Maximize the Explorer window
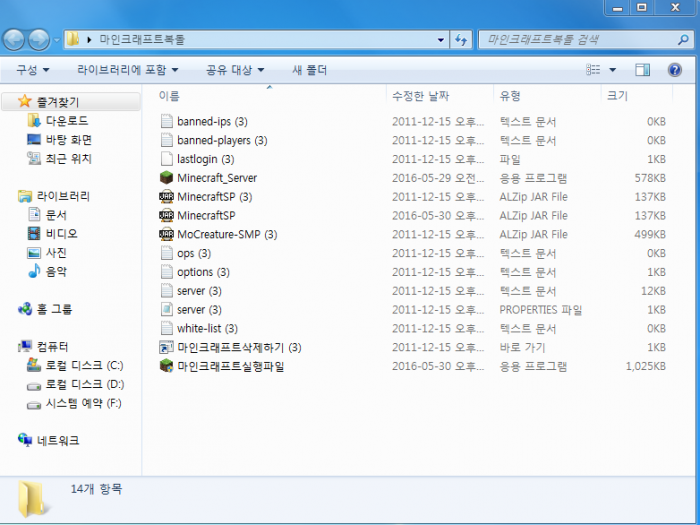The width and height of the screenshot is (700, 525). coord(642,8)
